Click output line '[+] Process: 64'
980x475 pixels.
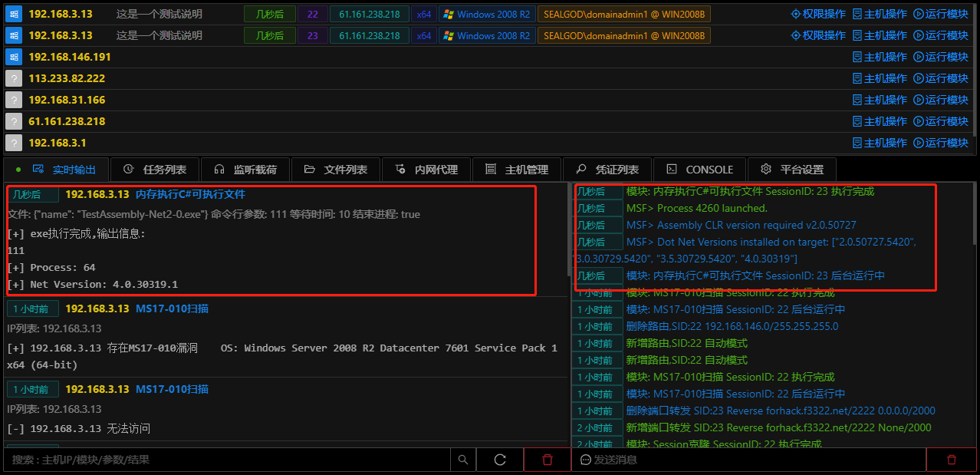point(51,267)
